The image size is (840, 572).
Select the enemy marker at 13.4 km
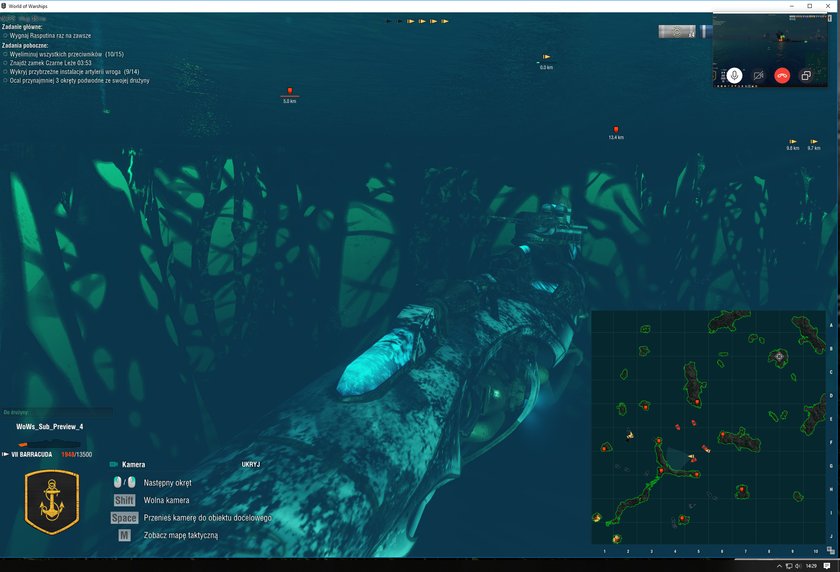point(616,130)
